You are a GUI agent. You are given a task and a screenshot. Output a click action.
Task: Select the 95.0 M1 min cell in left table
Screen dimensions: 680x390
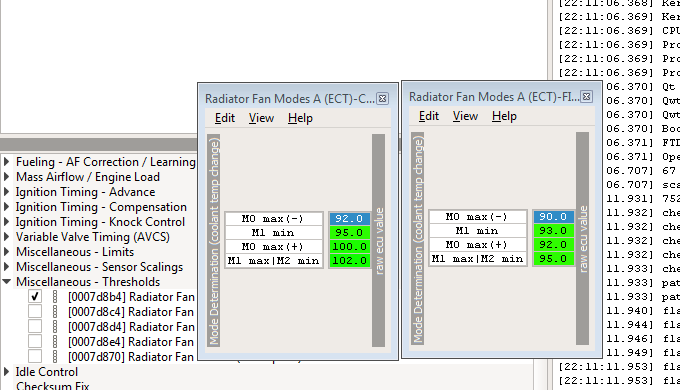[349, 233]
